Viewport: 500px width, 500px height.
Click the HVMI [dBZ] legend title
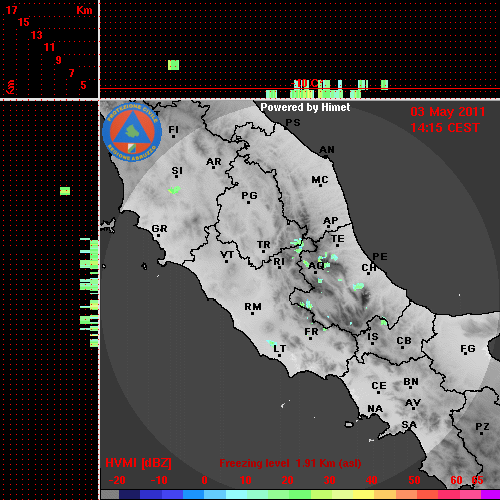click(x=138, y=463)
